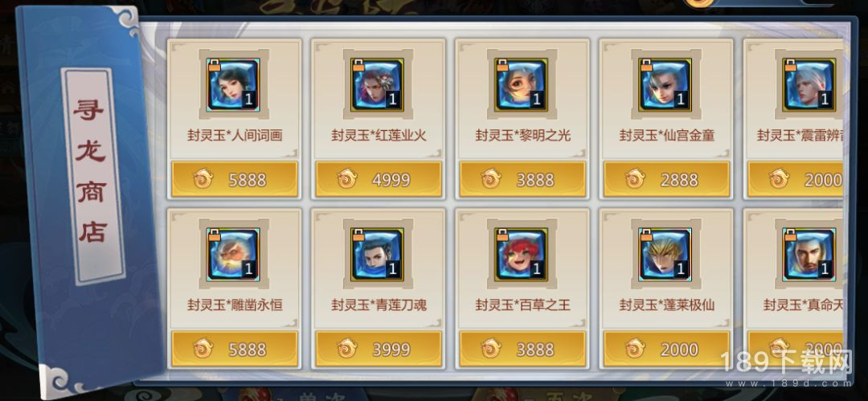Screen dimensions: 868x401
Task: Select the 雕凿永恒 bearded hero icon
Action: coord(233,254)
